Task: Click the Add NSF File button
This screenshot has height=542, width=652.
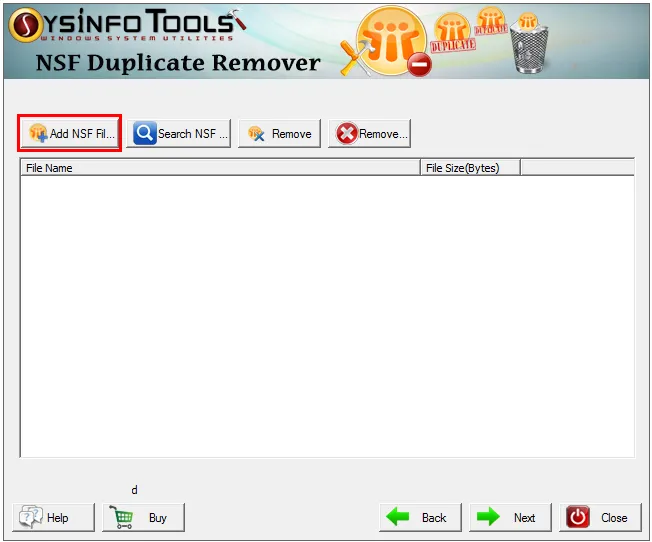Action: click(70, 134)
